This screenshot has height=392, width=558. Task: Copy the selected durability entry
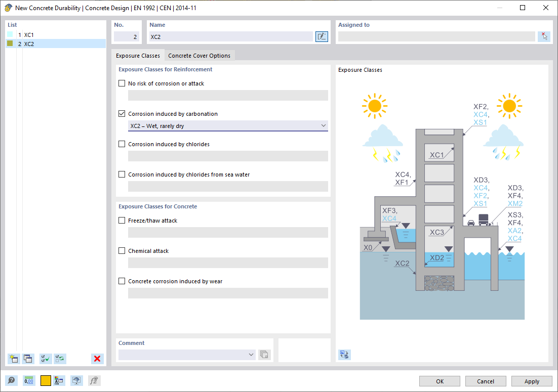coord(28,359)
